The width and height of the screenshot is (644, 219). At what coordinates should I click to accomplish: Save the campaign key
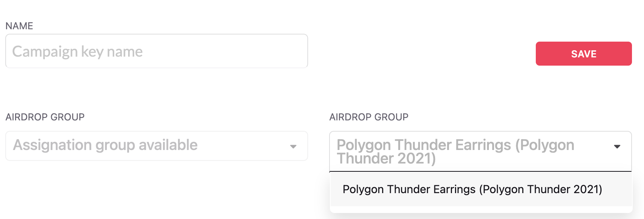[584, 54]
